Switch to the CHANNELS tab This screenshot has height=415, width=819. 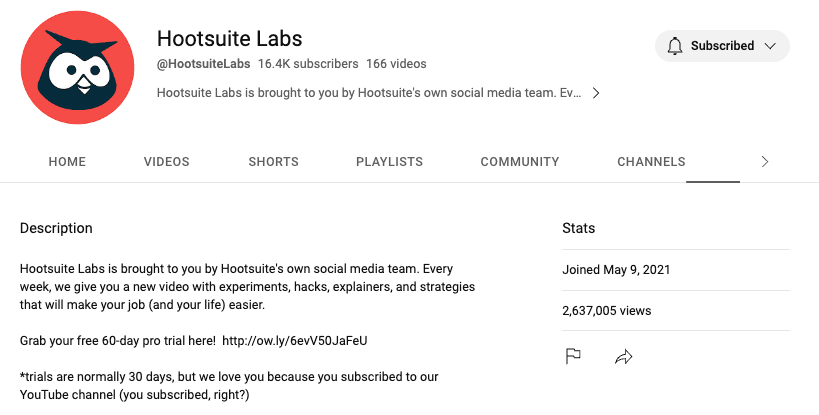point(651,162)
